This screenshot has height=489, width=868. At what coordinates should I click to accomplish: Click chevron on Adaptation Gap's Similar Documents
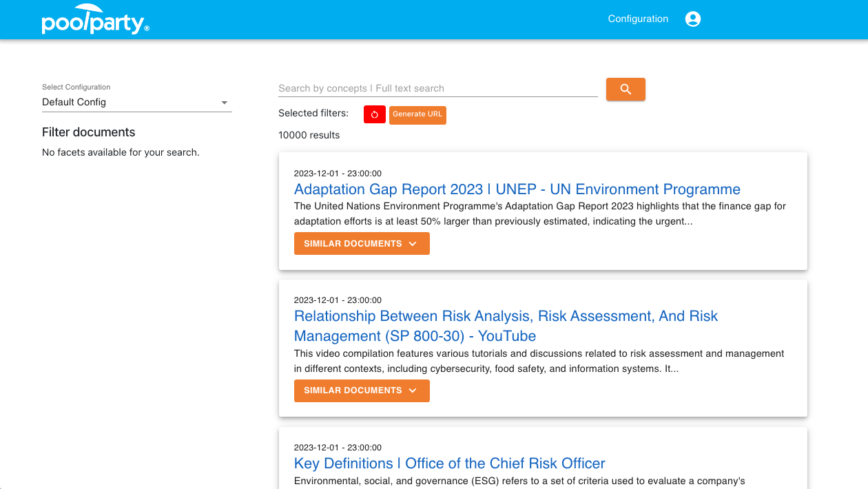413,244
